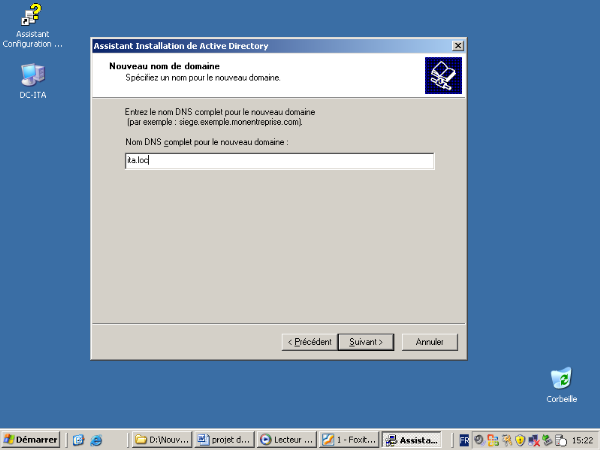Click the wizard title bar text

(181, 46)
